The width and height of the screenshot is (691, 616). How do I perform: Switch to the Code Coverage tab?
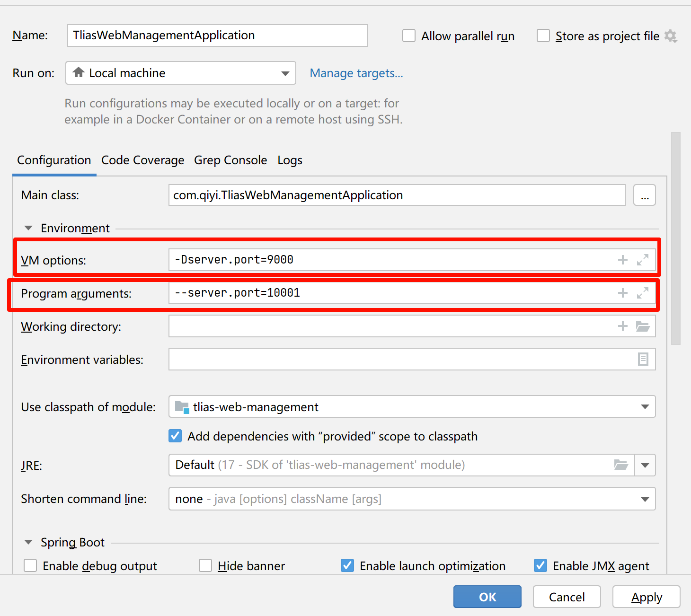[142, 160]
